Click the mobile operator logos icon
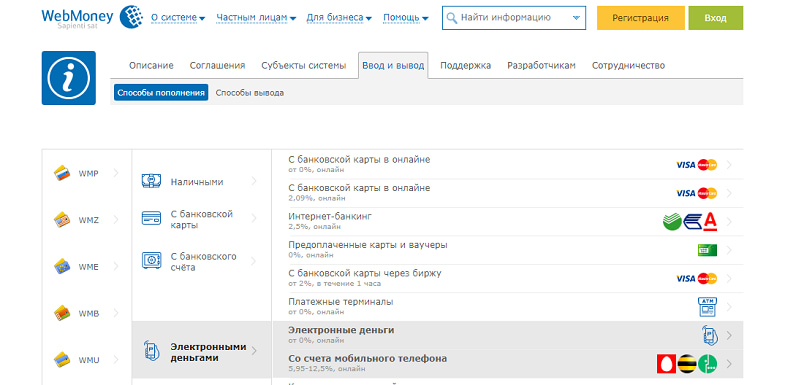 pos(687,363)
